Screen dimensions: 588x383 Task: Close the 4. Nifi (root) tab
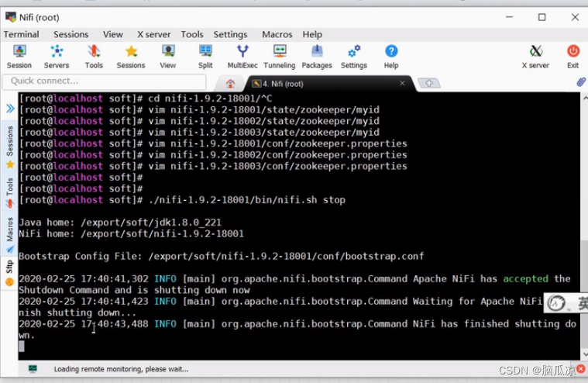(402, 83)
